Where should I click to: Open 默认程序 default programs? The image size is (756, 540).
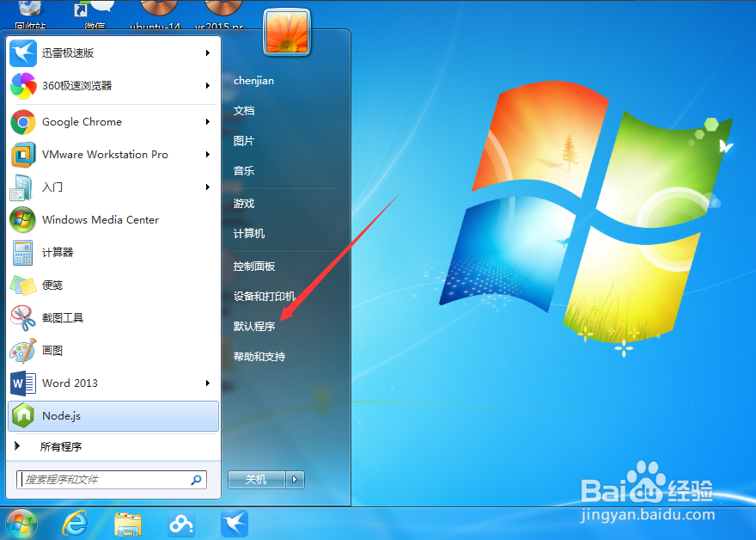point(254,326)
